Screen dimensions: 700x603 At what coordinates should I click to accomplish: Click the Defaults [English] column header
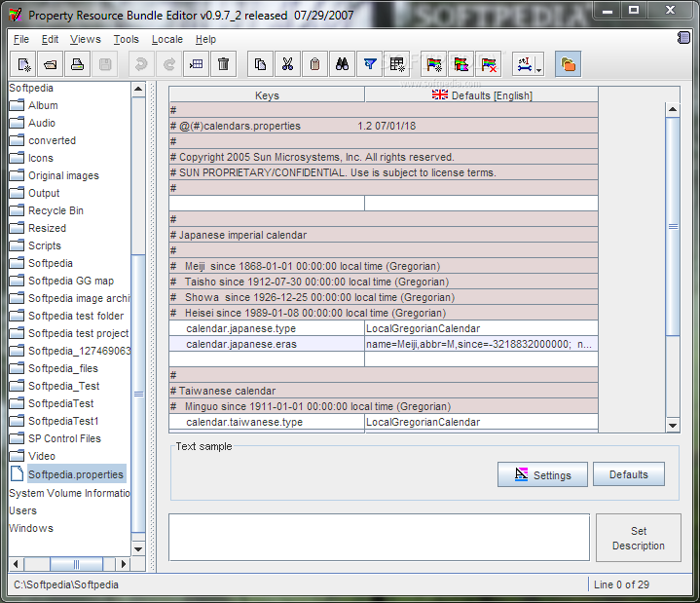482,95
